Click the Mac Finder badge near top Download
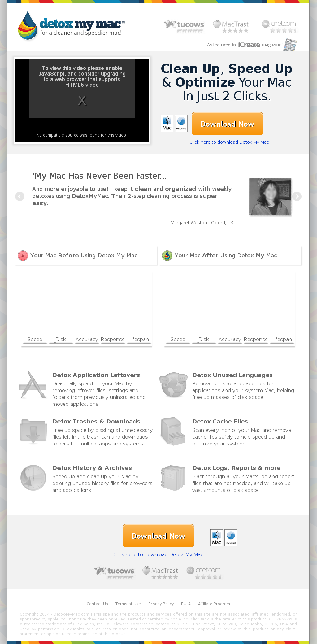The width and height of the screenshot is (317, 644). point(167,123)
